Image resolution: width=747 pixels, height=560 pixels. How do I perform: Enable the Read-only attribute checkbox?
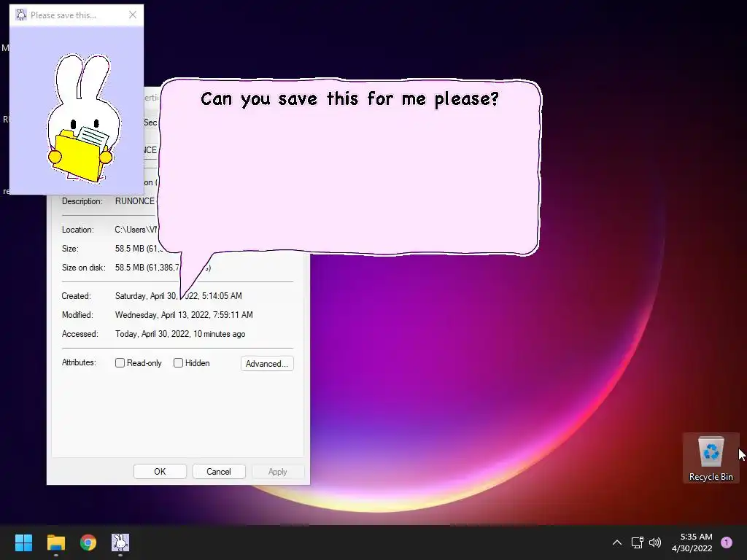pos(120,363)
